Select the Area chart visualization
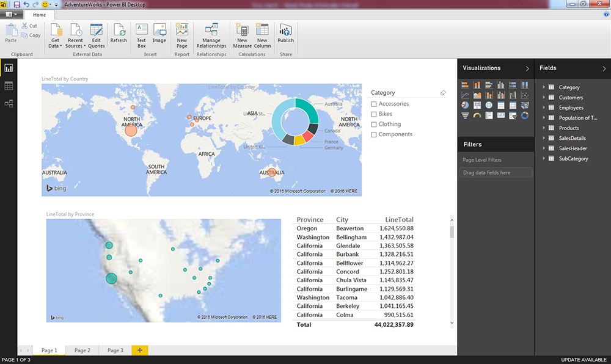Screen dimensions: 611x364 click(477, 95)
